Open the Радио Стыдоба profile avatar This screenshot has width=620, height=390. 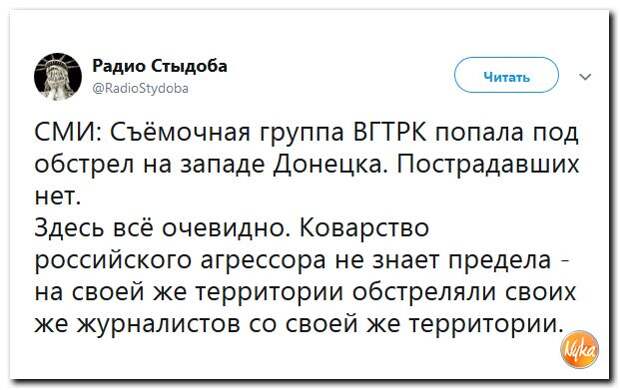[x=58, y=76]
